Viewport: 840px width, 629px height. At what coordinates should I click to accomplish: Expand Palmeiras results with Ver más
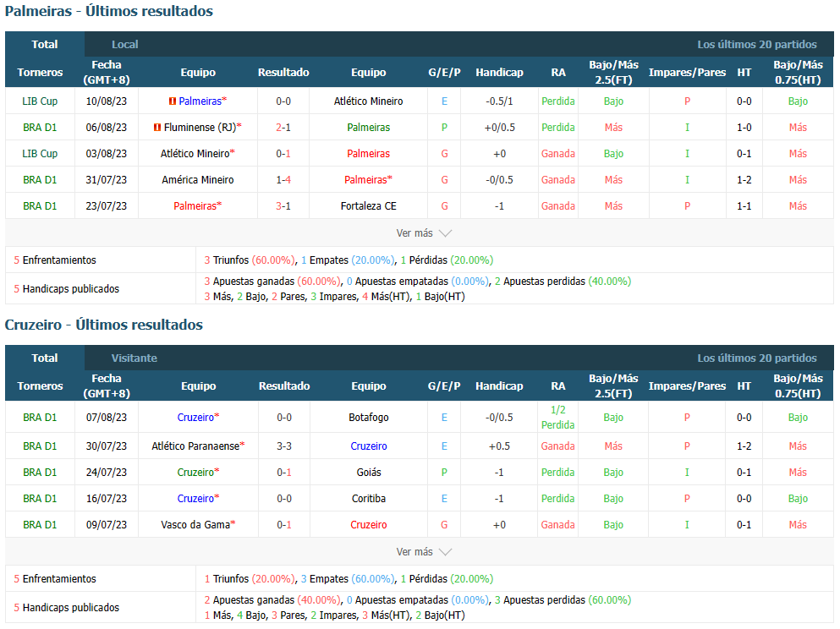pyautogui.click(x=423, y=233)
